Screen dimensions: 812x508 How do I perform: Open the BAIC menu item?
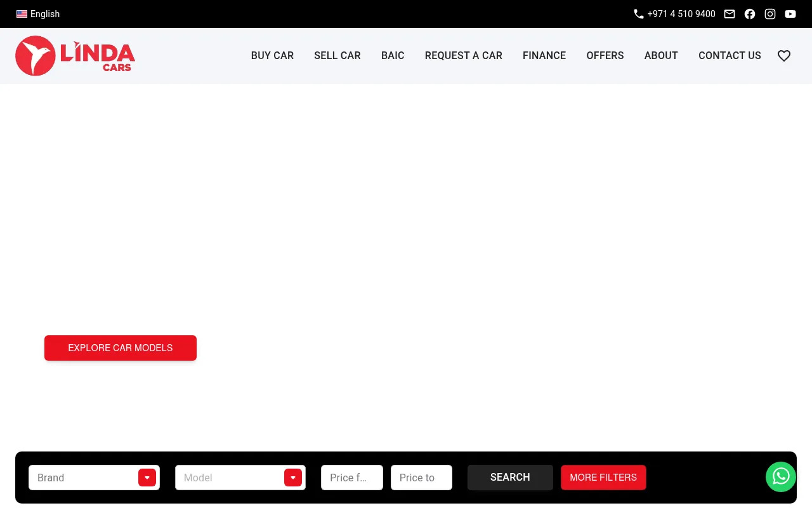click(x=393, y=56)
